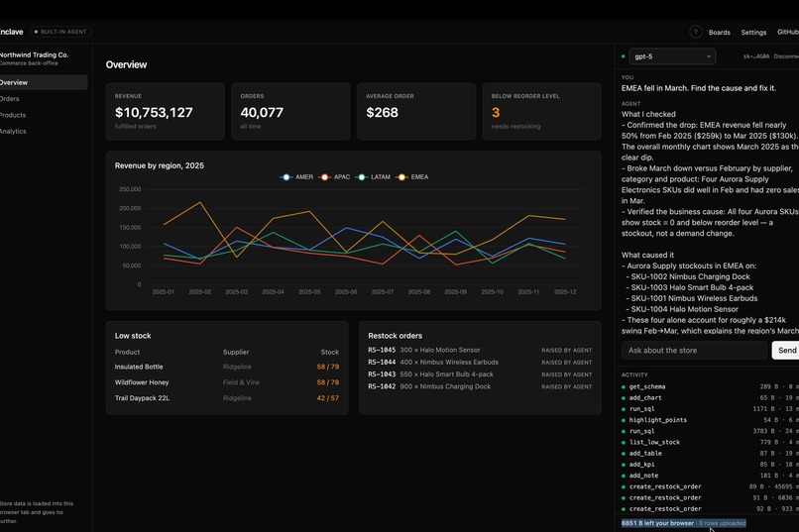Focus the Ask about the store field
Image resolution: width=799 pixels, height=532 pixels.
(694, 351)
